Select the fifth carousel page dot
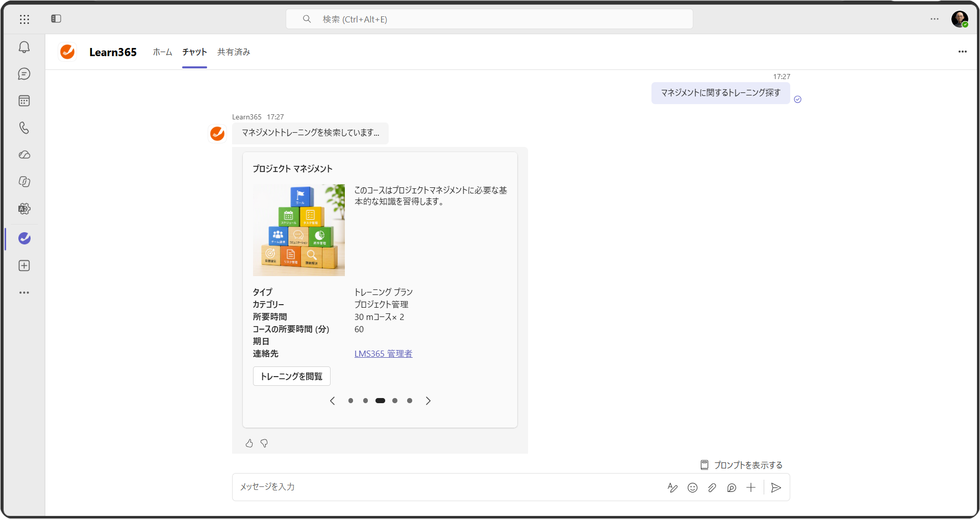The image size is (980, 519). [410, 401]
